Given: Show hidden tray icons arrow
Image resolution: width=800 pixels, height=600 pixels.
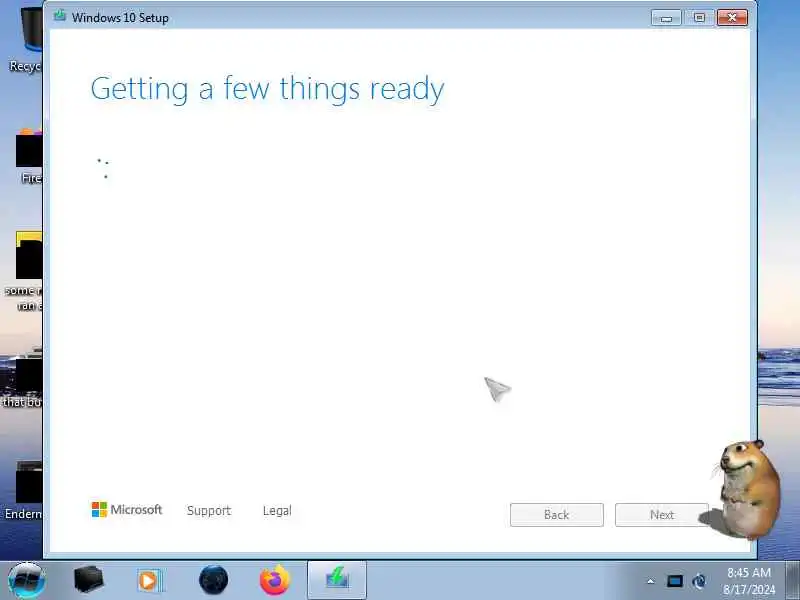Looking at the screenshot, I should click(651, 581).
